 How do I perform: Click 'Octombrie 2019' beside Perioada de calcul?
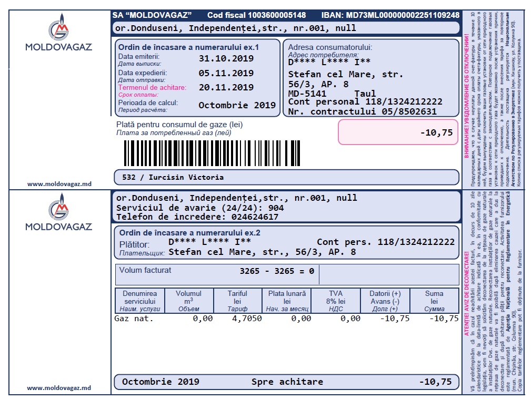[237, 105]
